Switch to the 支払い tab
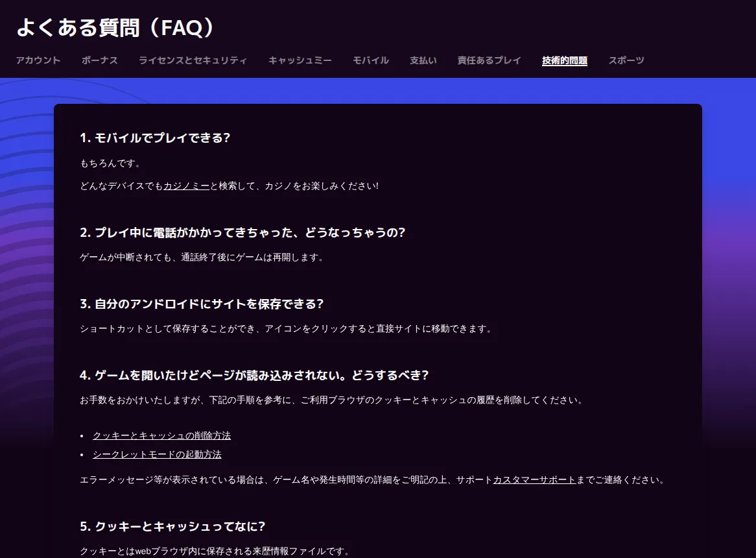Screen dimensions: 756x558 [423, 60]
